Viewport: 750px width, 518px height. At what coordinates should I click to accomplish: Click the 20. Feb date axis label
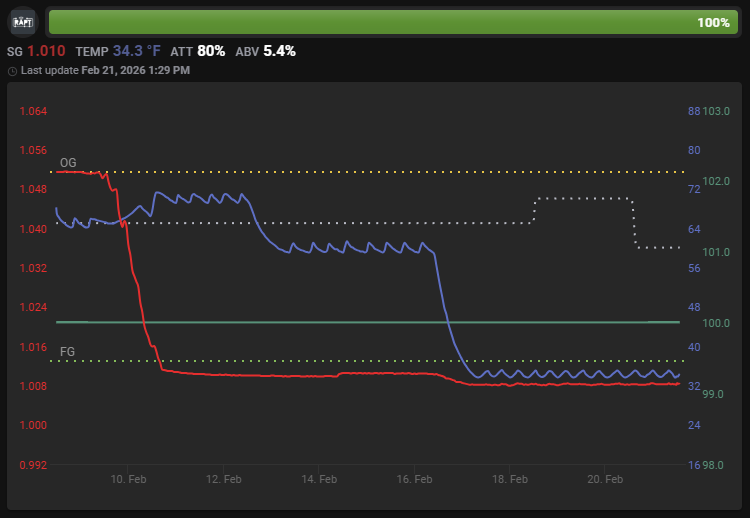tap(606, 480)
